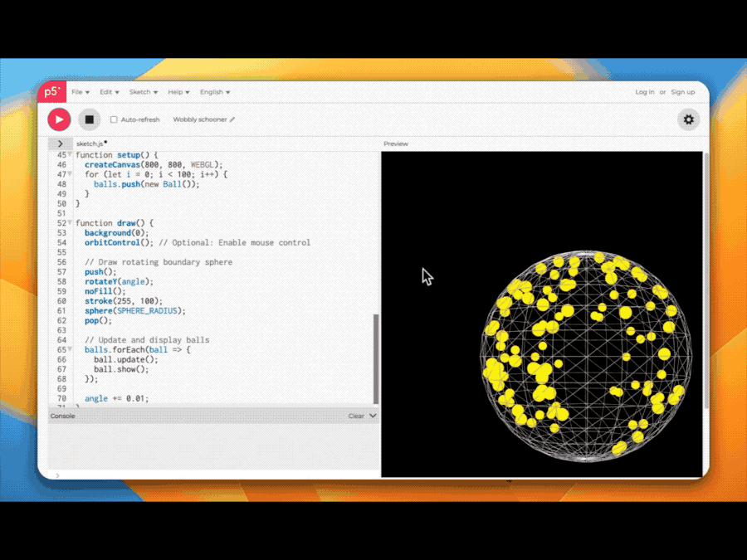
Task: Collapse the for loop at line 47
Action: pyautogui.click(x=70, y=175)
